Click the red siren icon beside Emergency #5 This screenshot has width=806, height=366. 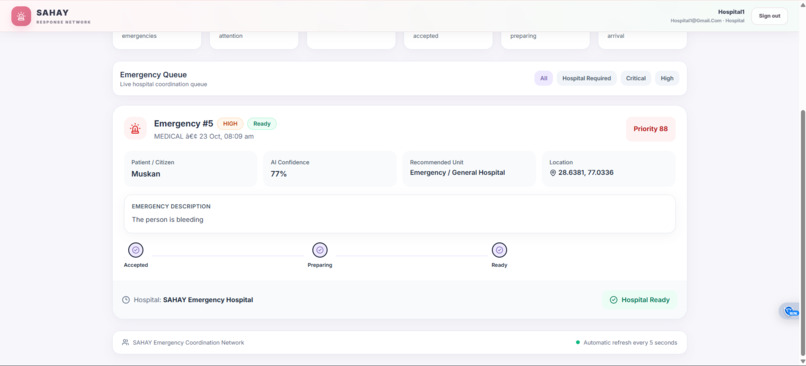pyautogui.click(x=135, y=129)
